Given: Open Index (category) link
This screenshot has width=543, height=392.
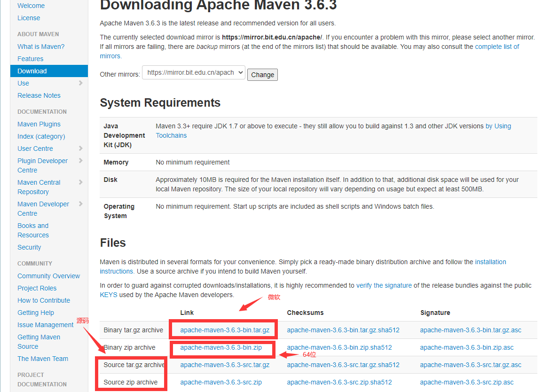Looking at the screenshot, I should [x=41, y=136].
